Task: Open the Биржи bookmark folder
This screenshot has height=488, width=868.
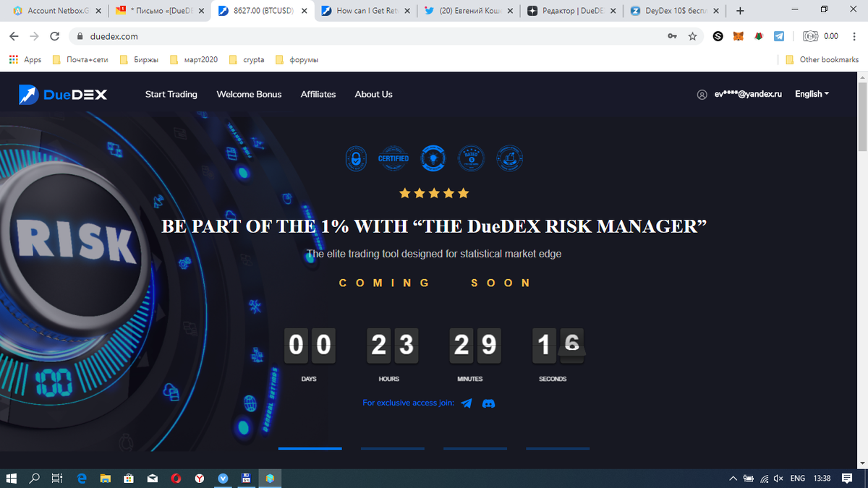Action: click(139, 60)
